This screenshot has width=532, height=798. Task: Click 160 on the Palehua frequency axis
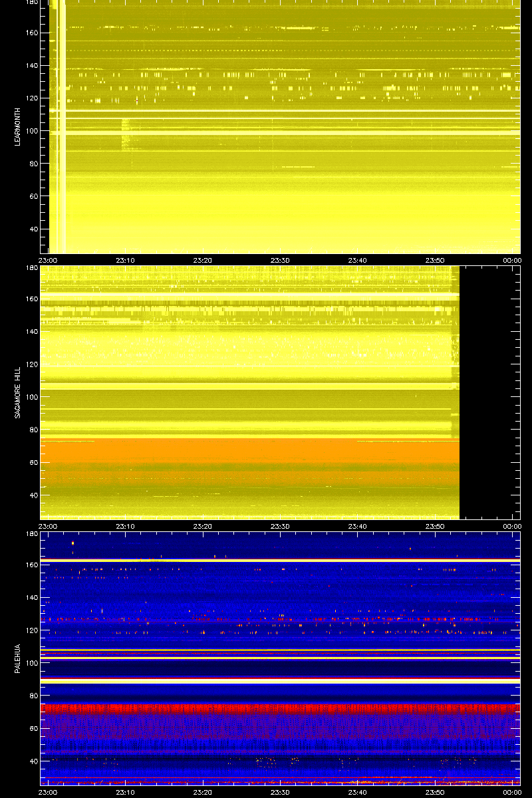pyautogui.click(x=33, y=565)
